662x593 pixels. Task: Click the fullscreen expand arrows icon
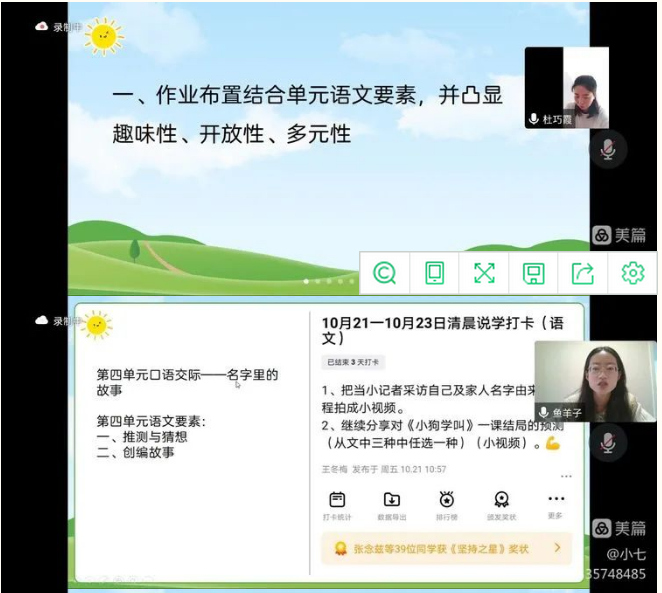click(484, 273)
